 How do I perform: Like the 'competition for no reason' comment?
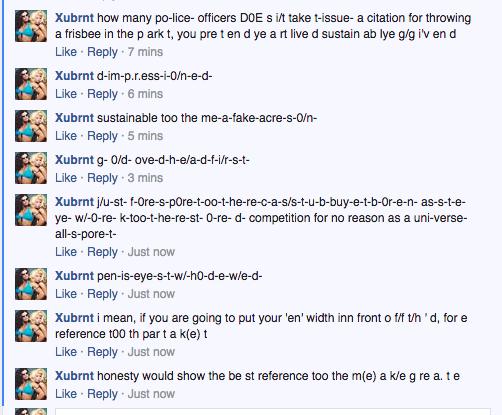click(66, 252)
